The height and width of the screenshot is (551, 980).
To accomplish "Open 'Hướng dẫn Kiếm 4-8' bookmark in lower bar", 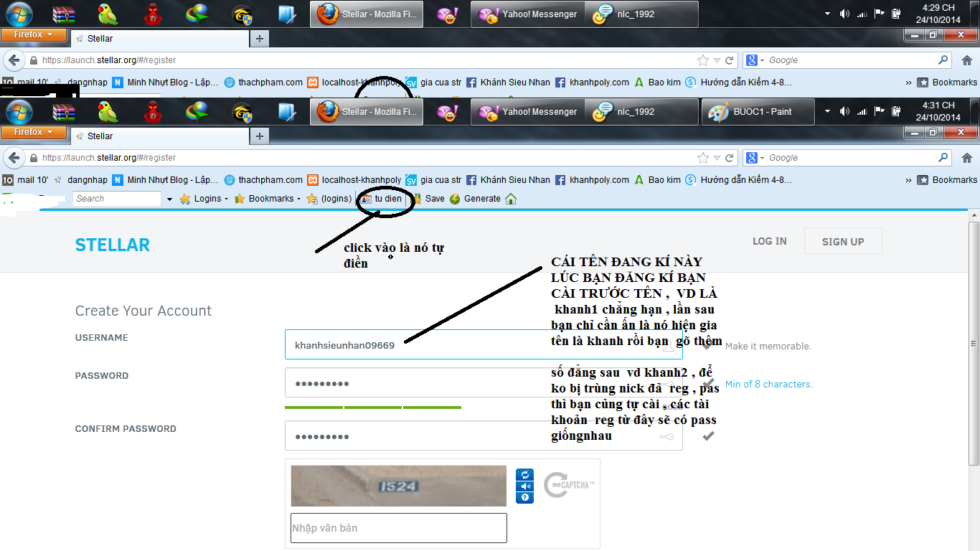I will 739,180.
